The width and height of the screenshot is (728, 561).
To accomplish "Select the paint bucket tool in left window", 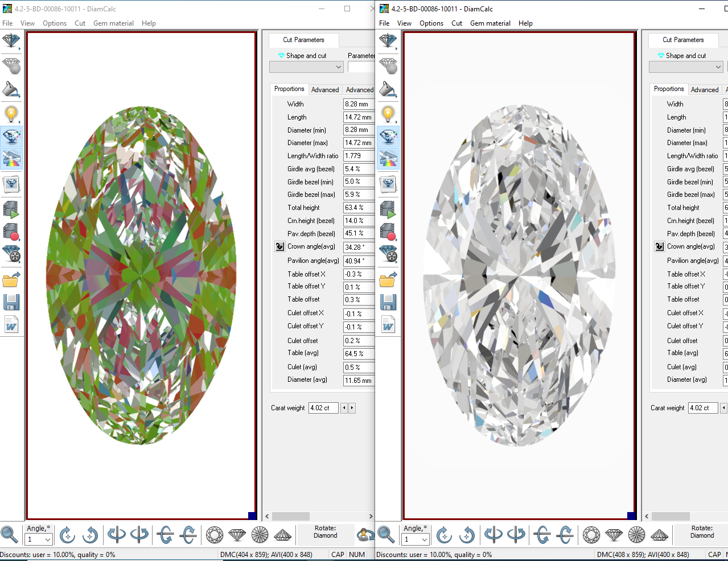I will [x=11, y=89].
